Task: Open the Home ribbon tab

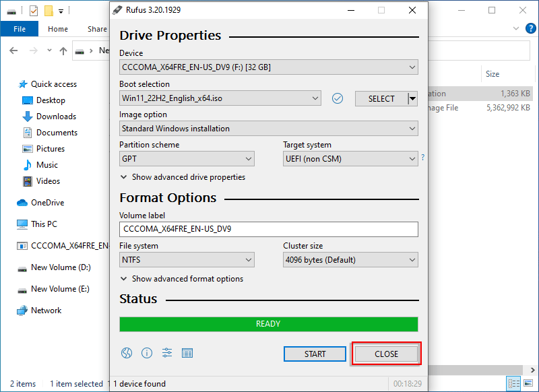Action: (58, 29)
